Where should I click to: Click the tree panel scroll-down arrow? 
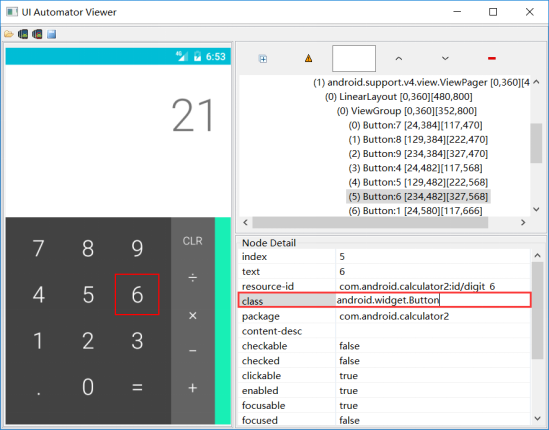[536, 209]
